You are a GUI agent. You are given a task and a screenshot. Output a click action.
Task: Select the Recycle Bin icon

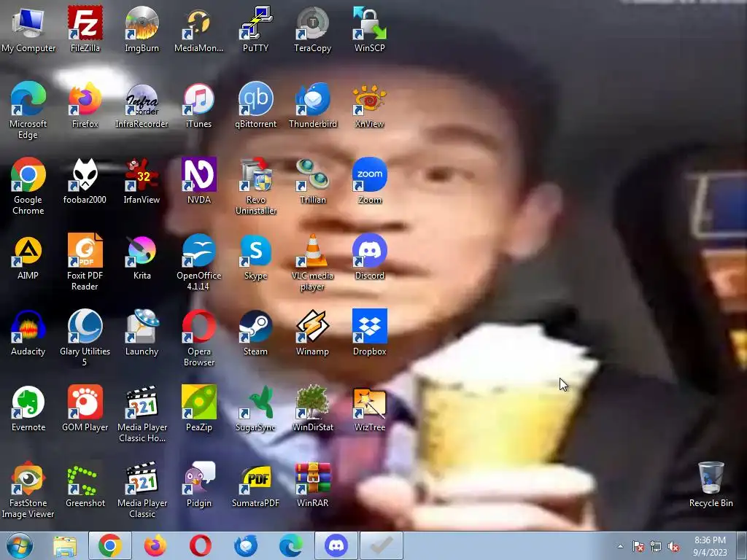[x=711, y=484]
